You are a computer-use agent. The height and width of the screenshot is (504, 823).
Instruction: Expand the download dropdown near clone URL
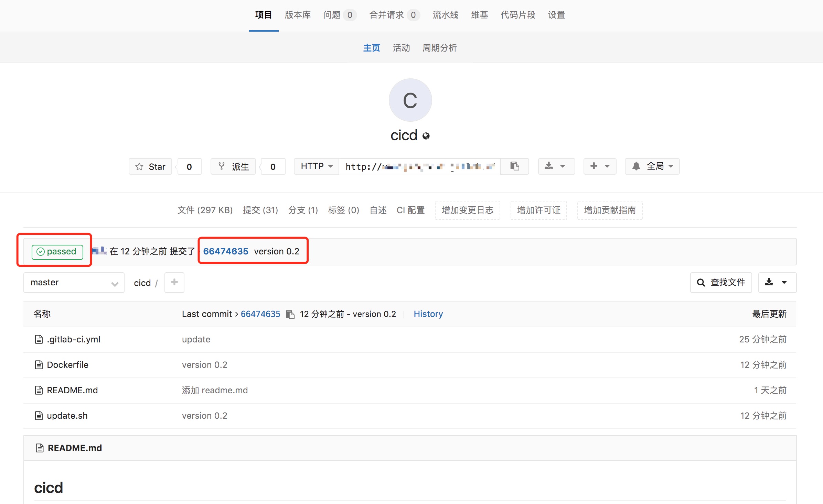point(556,166)
